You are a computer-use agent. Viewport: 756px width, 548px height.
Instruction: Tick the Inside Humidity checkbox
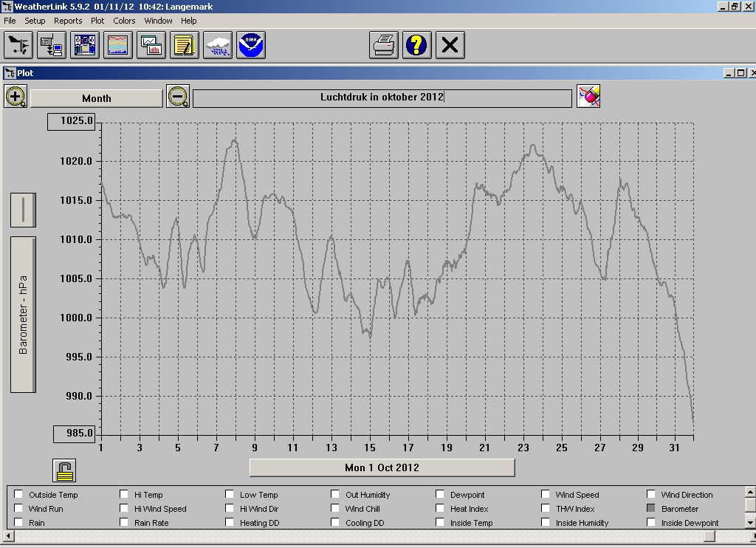[546, 522]
